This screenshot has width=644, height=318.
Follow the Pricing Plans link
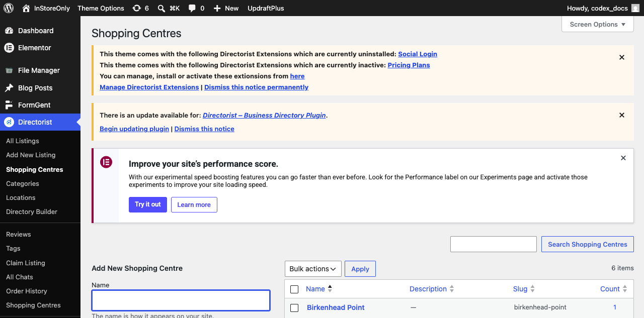tap(409, 65)
